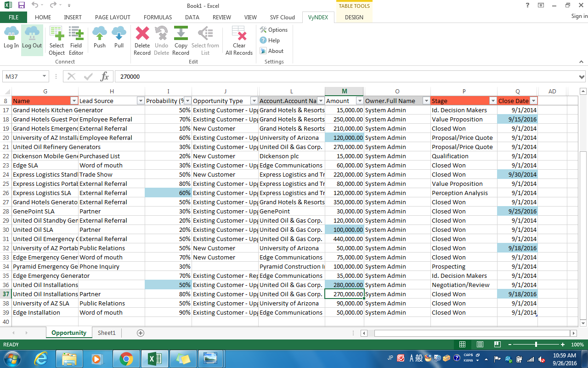The height and width of the screenshot is (368, 588).
Task: Expand the Lead Source filter dropdown
Action: click(x=141, y=101)
